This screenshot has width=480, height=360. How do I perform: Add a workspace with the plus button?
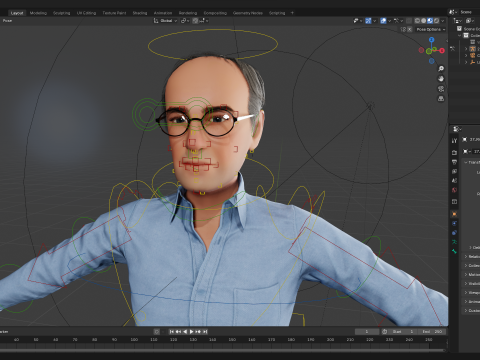[x=292, y=13]
